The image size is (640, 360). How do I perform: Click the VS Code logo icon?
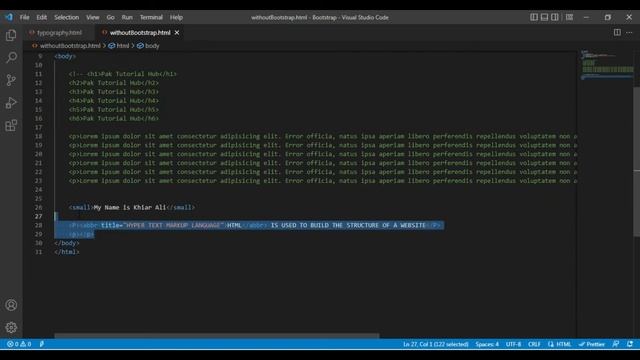coord(9,17)
